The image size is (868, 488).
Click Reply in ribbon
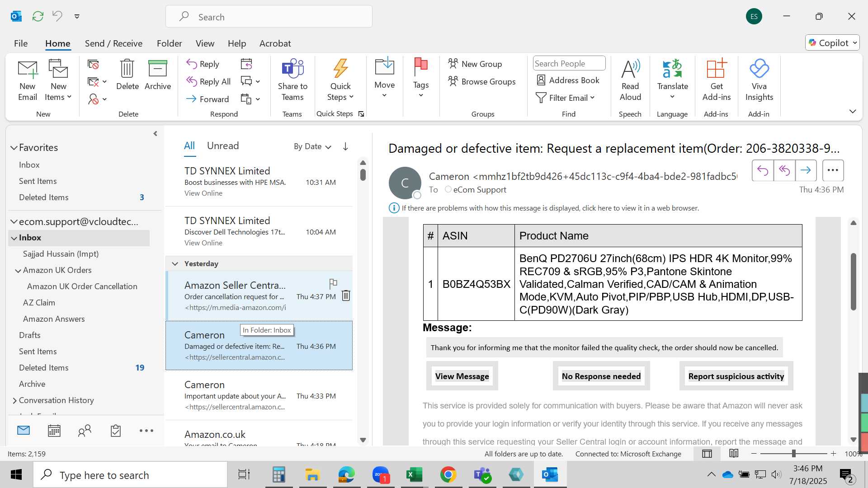203,64
